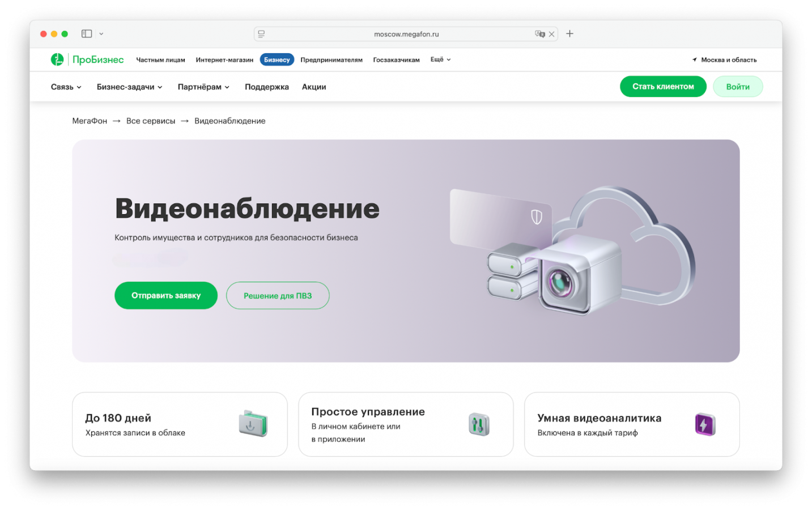Expand the Связь dropdown menu
This screenshot has width=812, height=510.
66,87
